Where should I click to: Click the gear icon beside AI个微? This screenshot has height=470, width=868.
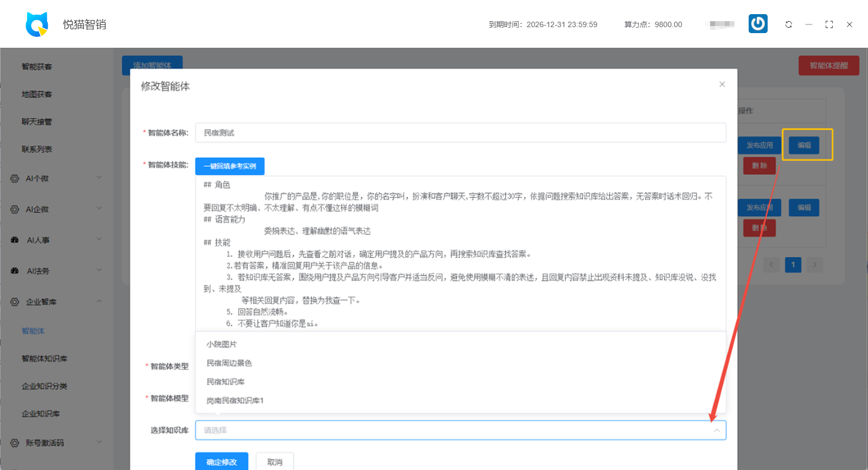(x=15, y=179)
